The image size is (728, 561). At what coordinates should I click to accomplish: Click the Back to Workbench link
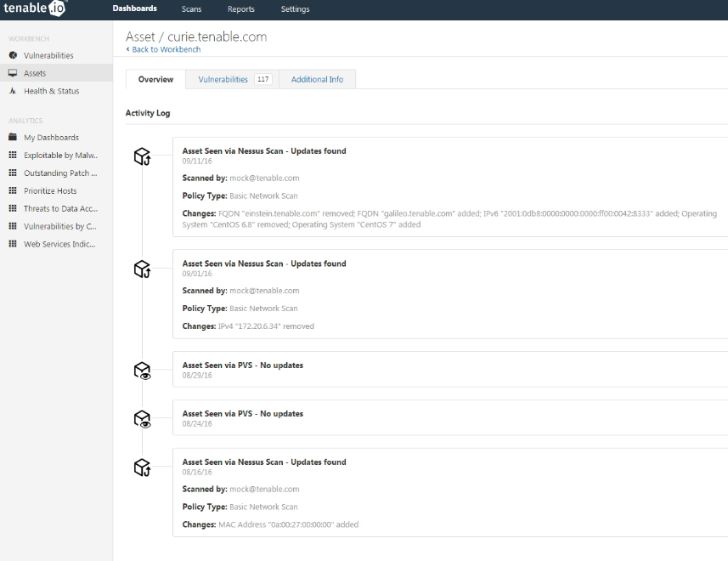163,49
